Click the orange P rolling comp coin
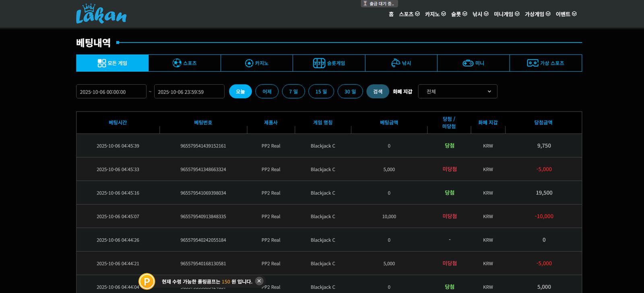Image resolution: width=644 pixels, height=293 pixels. tap(147, 281)
